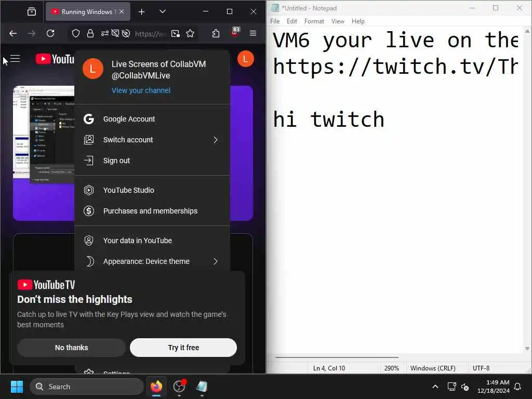This screenshot has height=399, width=532.
Task: Click Try it free button
Action: coord(183,348)
